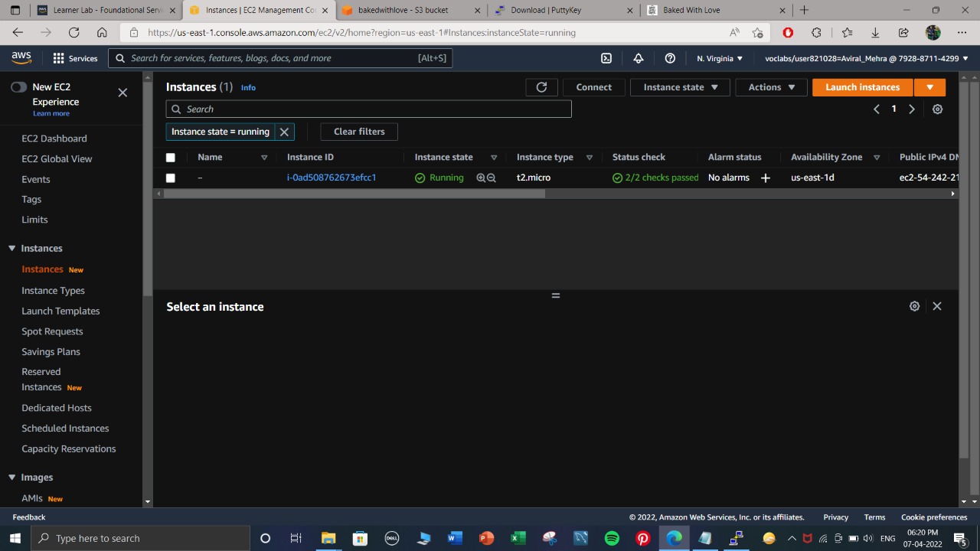Switch to the Download | PuttyKey tab

click(x=563, y=10)
